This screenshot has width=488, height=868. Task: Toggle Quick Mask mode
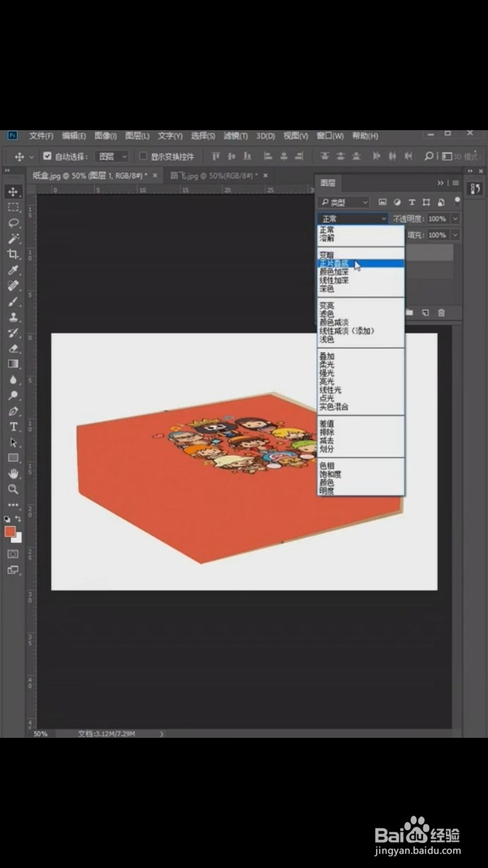coord(13,554)
